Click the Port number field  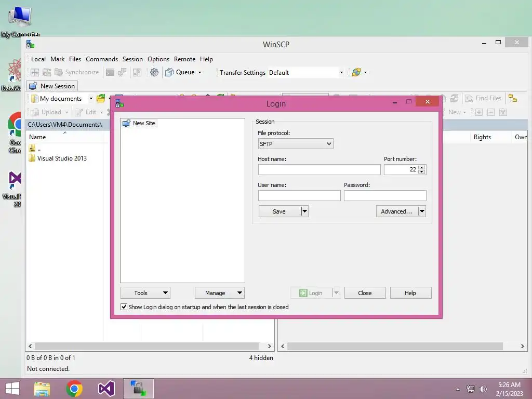click(401, 170)
